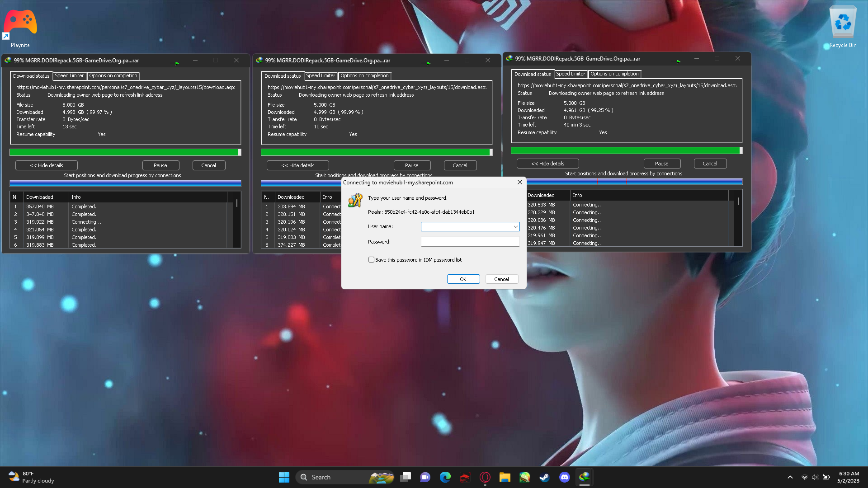Open the red dragon app on taskbar

point(465,477)
